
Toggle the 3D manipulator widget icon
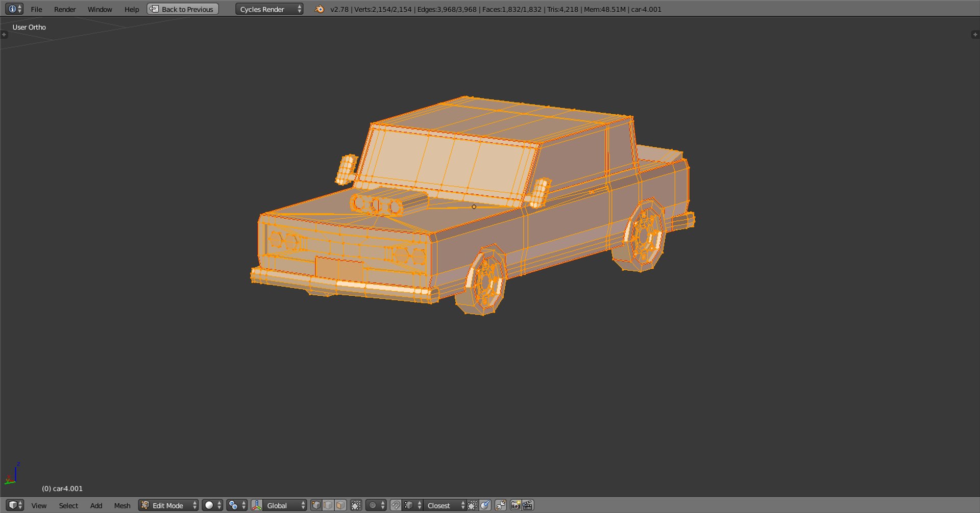pos(257,505)
